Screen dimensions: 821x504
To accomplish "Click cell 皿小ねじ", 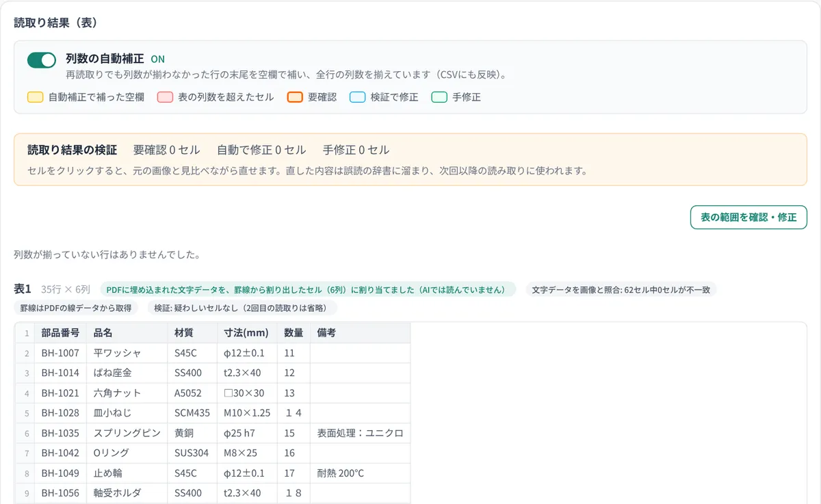I will pos(127,413).
